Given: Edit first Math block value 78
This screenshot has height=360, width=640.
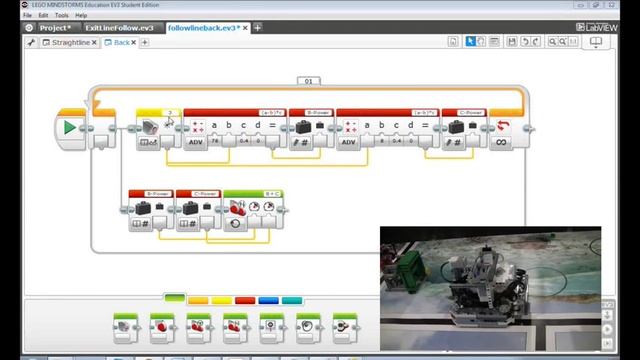Looking at the screenshot, I should [x=214, y=141].
